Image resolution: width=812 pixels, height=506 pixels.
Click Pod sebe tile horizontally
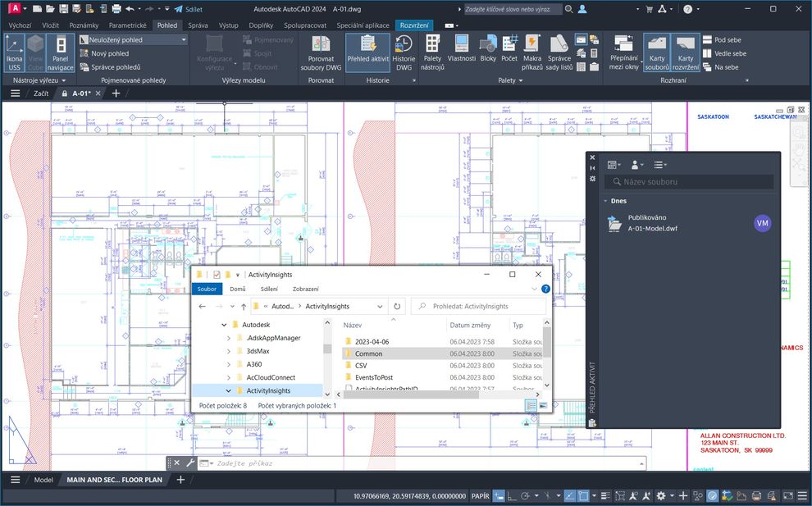click(722, 39)
